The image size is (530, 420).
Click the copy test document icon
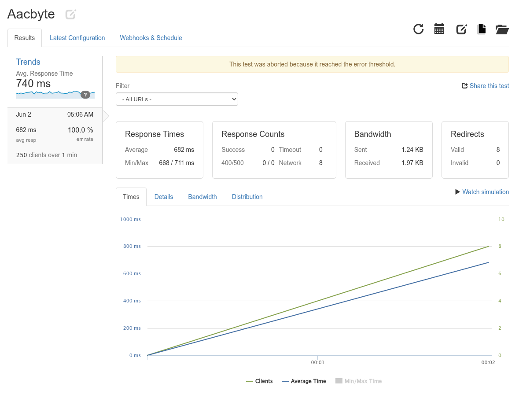tap(482, 29)
